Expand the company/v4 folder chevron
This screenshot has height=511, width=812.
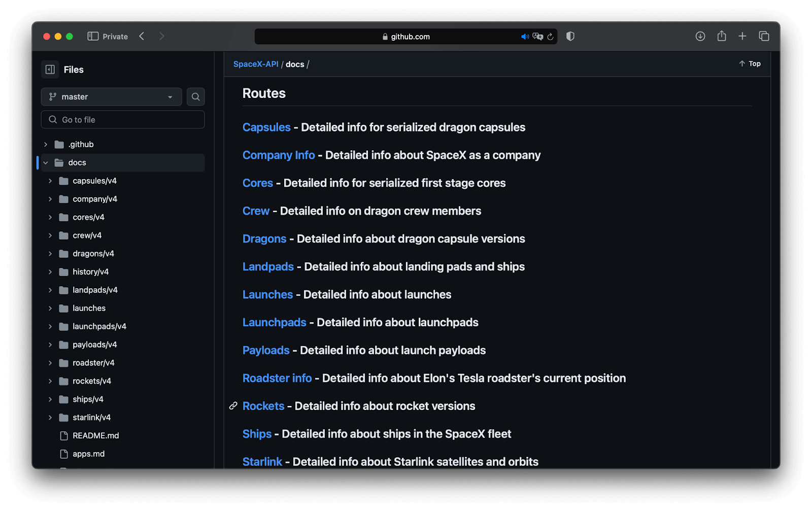pyautogui.click(x=50, y=199)
